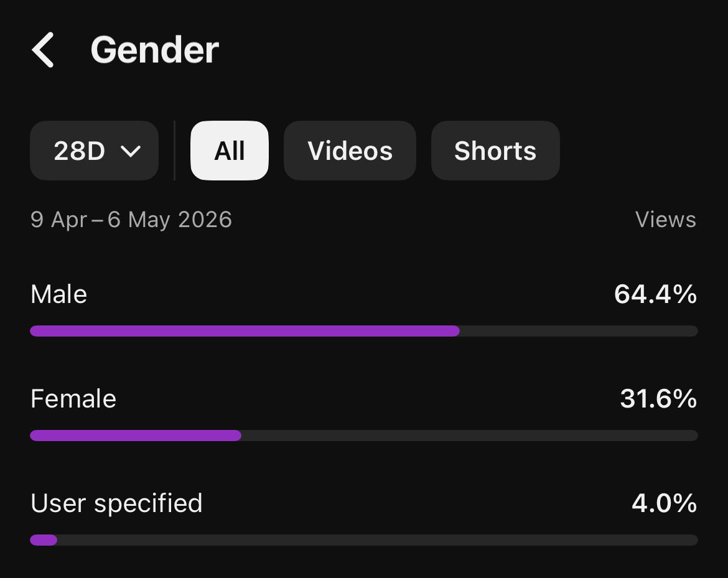
Task: Click the chevron arrow next to 28D
Action: (131, 151)
